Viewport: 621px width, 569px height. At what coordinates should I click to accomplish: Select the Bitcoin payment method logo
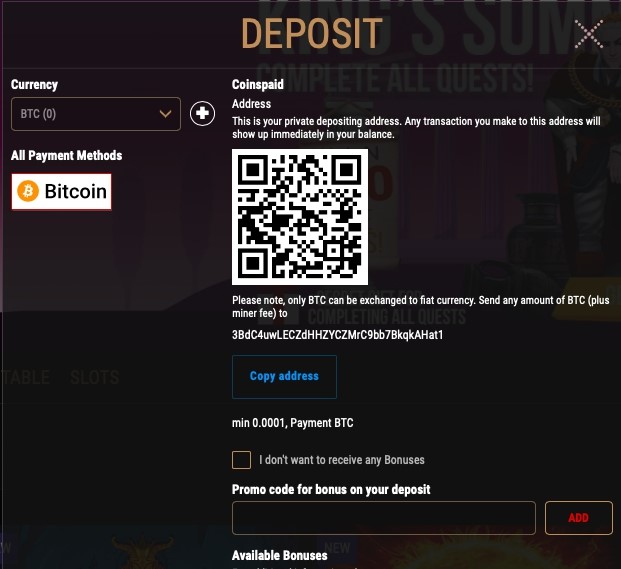coord(61,192)
